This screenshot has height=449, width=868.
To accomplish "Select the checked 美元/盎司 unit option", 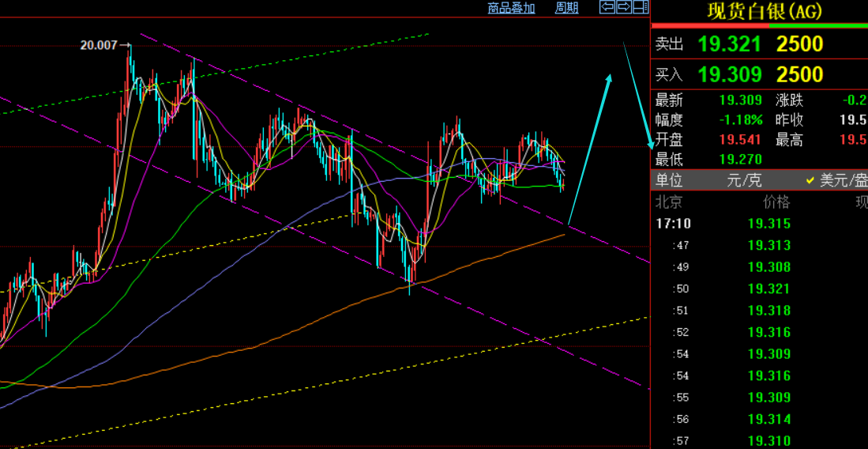I will point(836,181).
